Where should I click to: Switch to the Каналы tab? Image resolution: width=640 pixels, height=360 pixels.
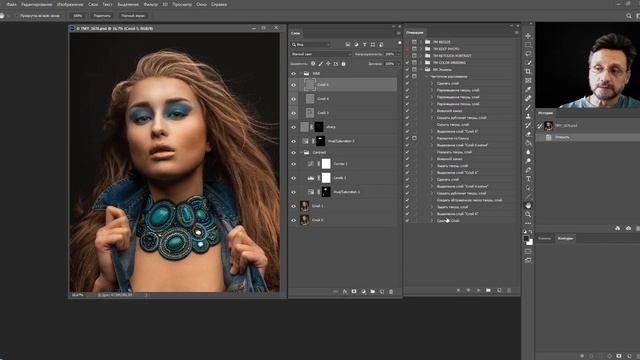coord(544,238)
